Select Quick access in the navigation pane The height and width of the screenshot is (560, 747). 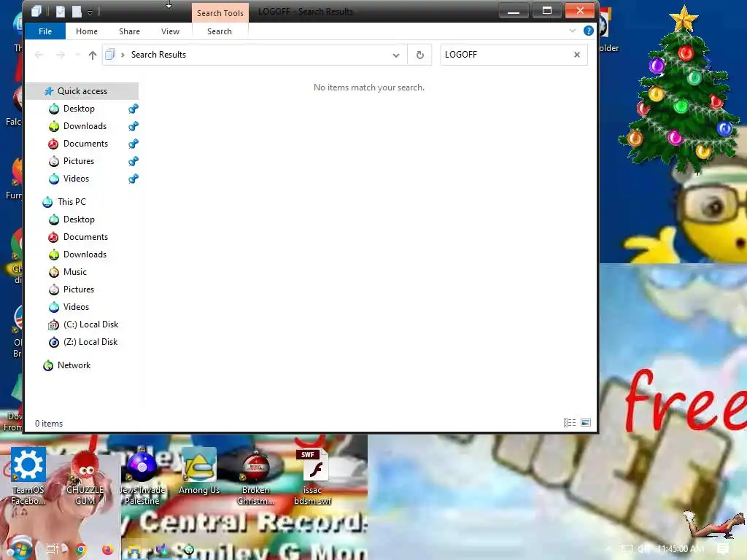[82, 91]
